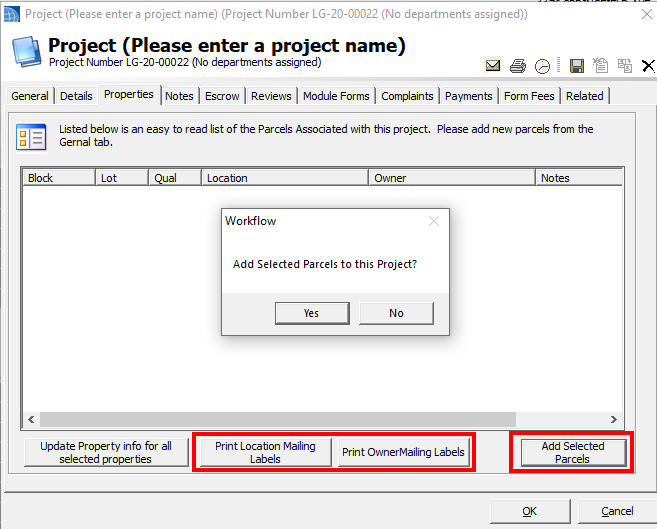657x529 pixels.
Task: Switch to the Form Fees tab
Action: (529, 96)
